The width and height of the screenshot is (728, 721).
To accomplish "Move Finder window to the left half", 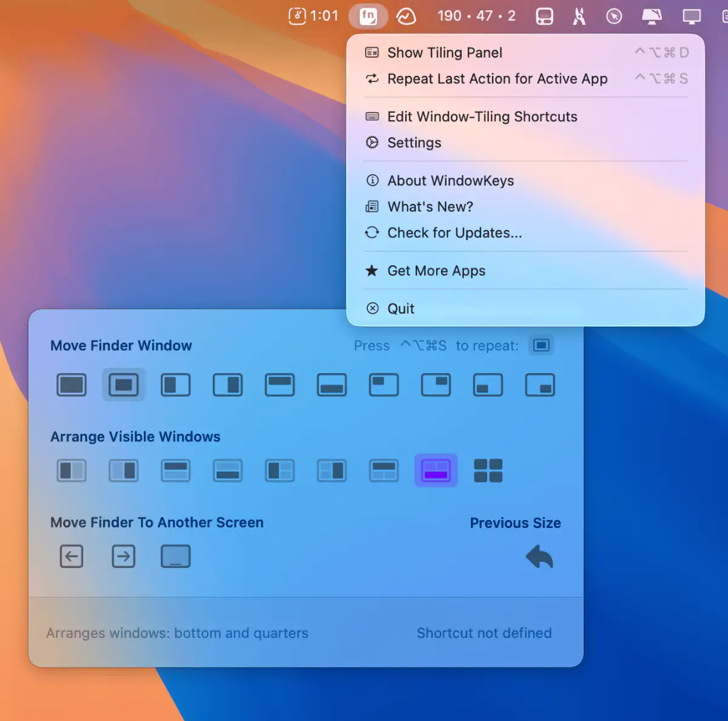I will point(176,385).
